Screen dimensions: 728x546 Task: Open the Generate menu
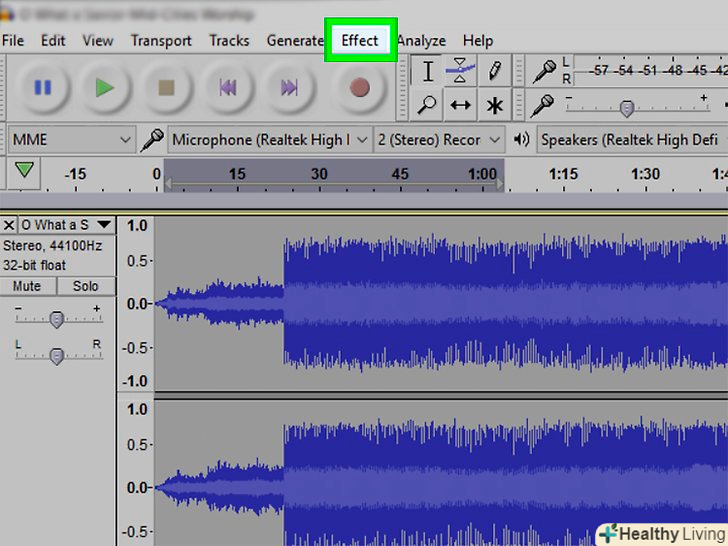(x=295, y=41)
